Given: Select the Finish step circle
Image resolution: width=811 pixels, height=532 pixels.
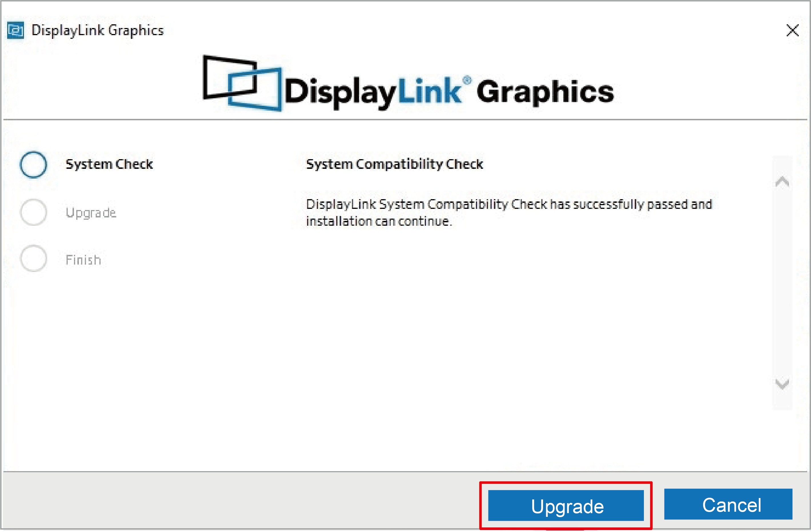Looking at the screenshot, I should (x=33, y=259).
